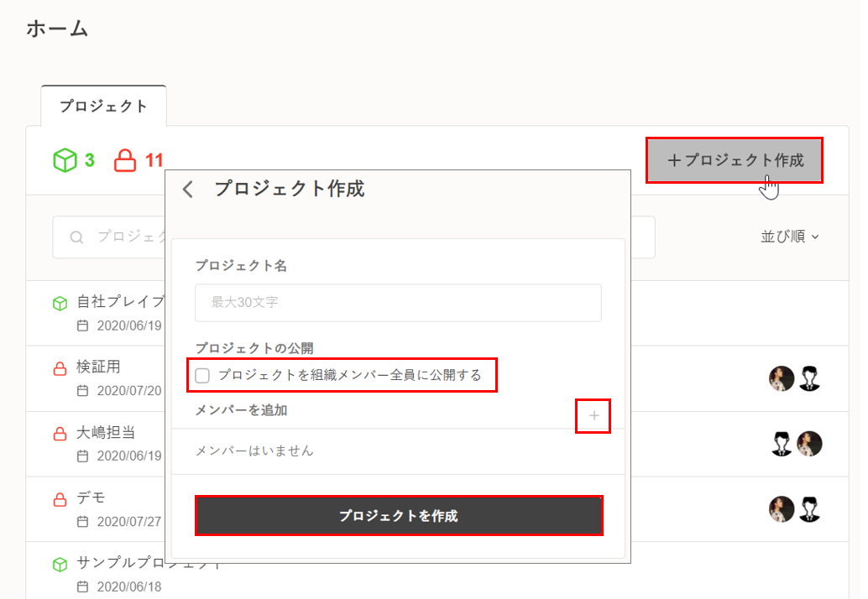Click member avatars on the 大嶋担当 row

click(x=795, y=444)
